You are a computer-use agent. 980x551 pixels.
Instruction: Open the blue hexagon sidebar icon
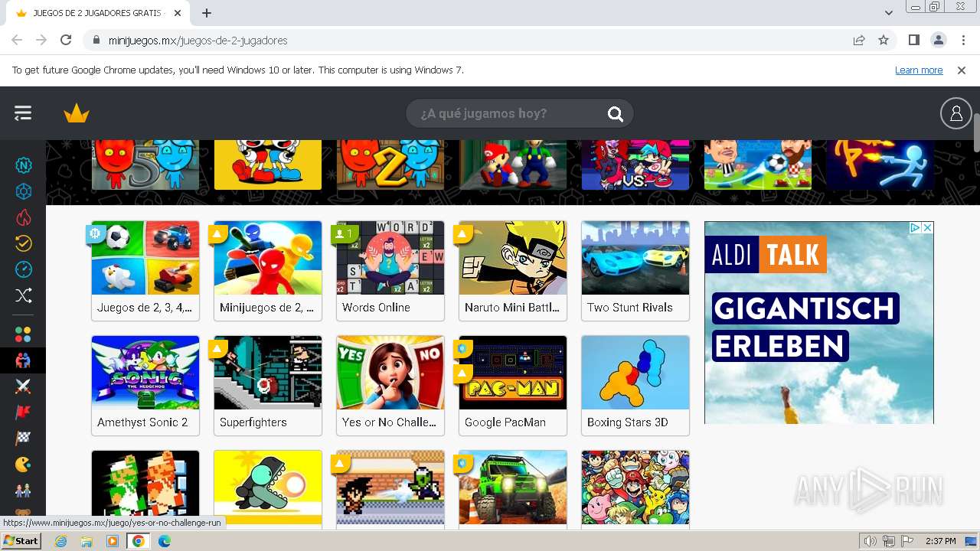[x=24, y=191]
